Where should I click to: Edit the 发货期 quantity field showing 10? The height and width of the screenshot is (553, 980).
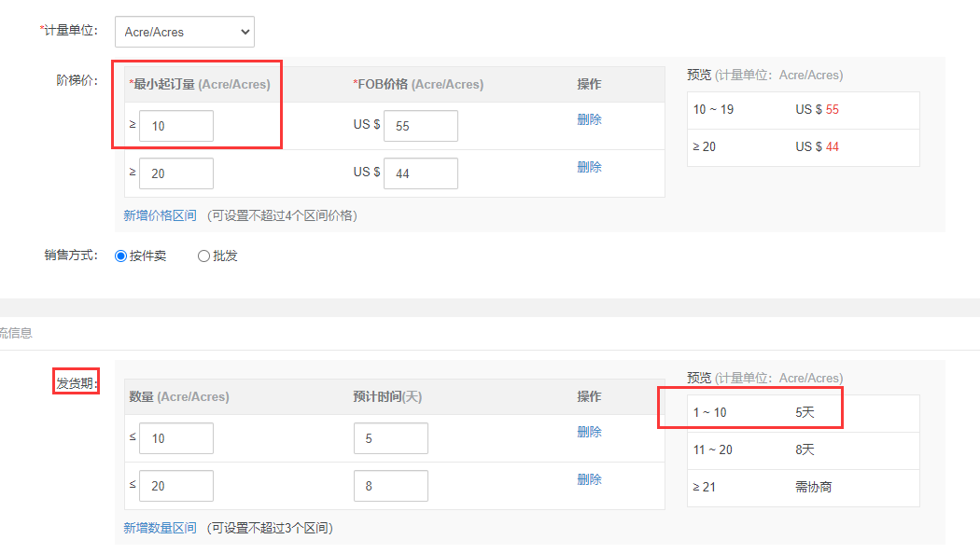tap(175, 438)
